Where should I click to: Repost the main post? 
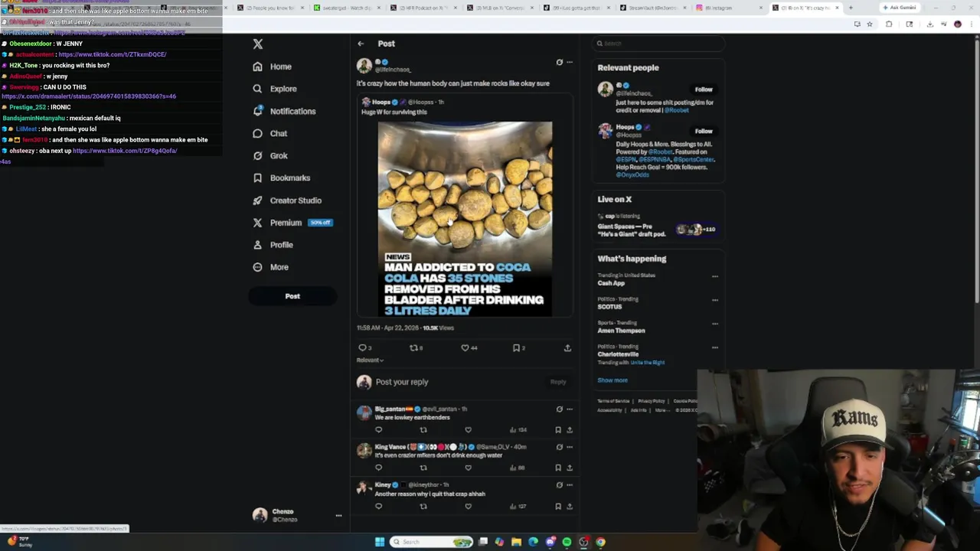413,347
